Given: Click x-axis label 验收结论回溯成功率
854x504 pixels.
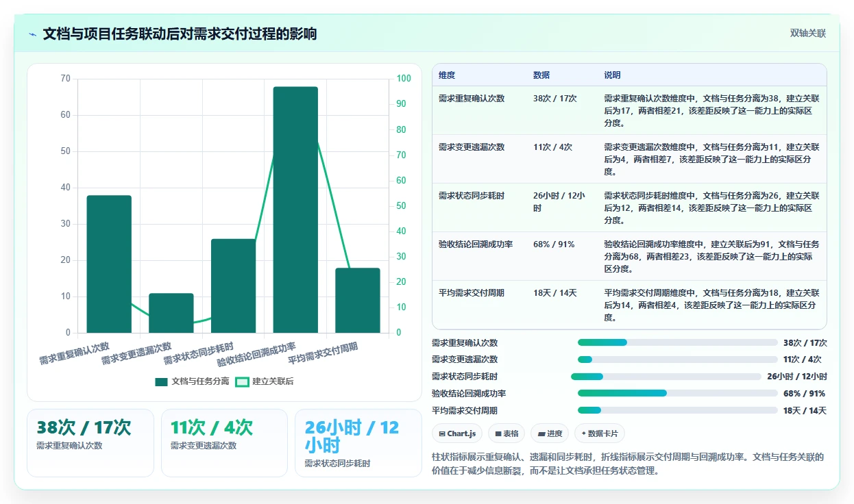Looking at the screenshot, I should [x=256, y=354].
